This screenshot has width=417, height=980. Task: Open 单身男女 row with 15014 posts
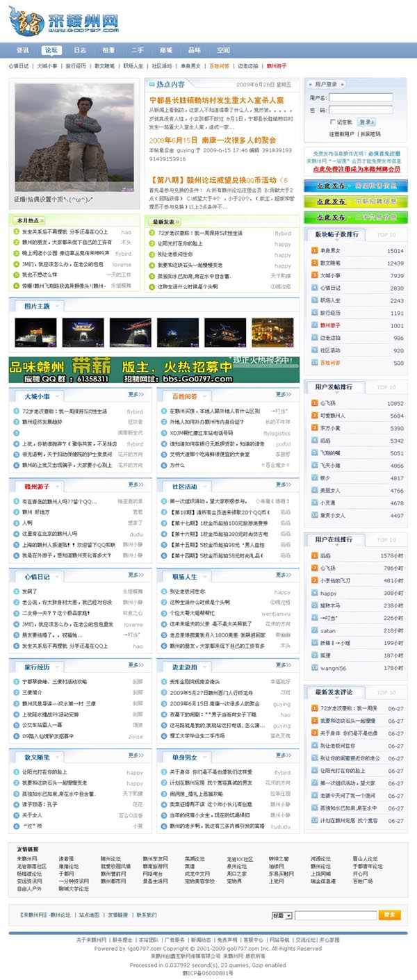point(356,250)
